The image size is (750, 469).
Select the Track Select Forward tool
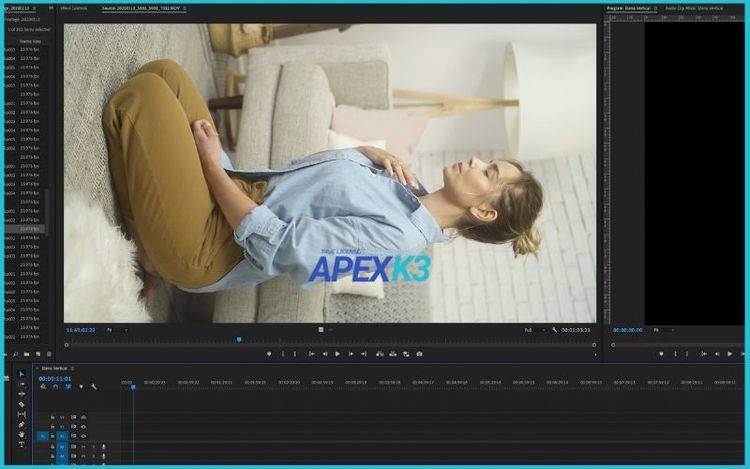coord(22,384)
